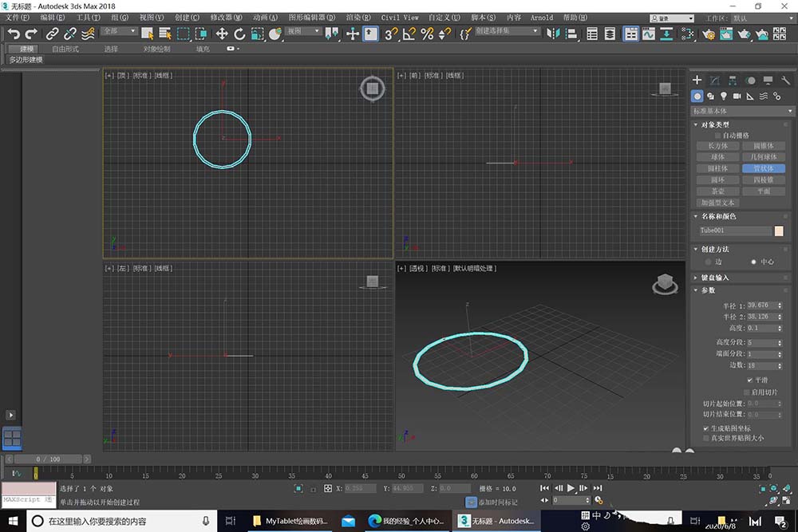This screenshot has width=798, height=532.
Task: Click the Undo arrow in main toolbar
Action: click(x=14, y=33)
